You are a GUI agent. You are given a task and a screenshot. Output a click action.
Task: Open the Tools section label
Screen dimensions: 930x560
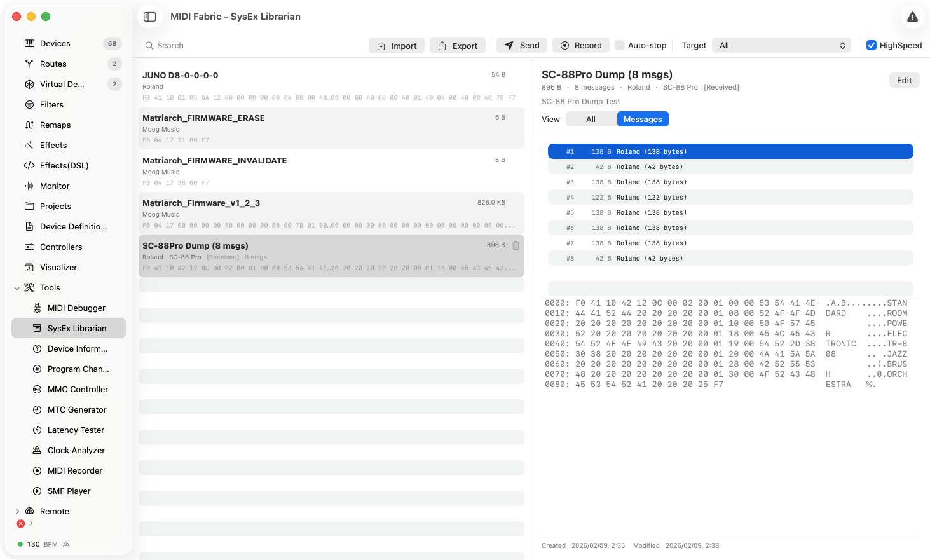click(x=50, y=287)
